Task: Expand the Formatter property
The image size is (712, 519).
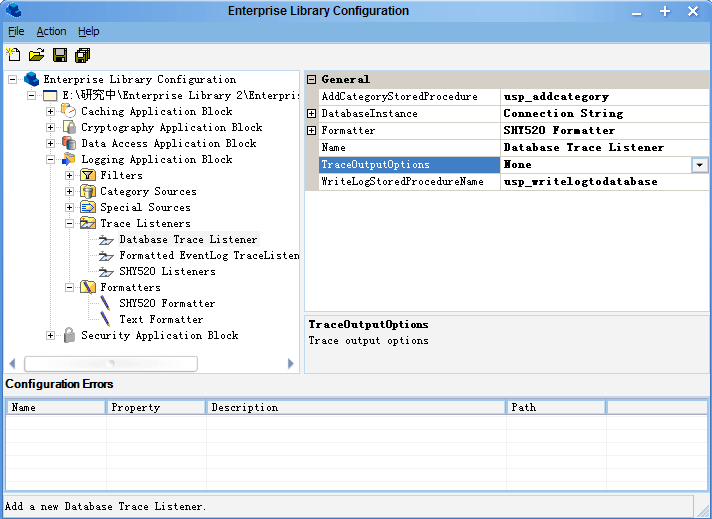Action: pos(312,131)
